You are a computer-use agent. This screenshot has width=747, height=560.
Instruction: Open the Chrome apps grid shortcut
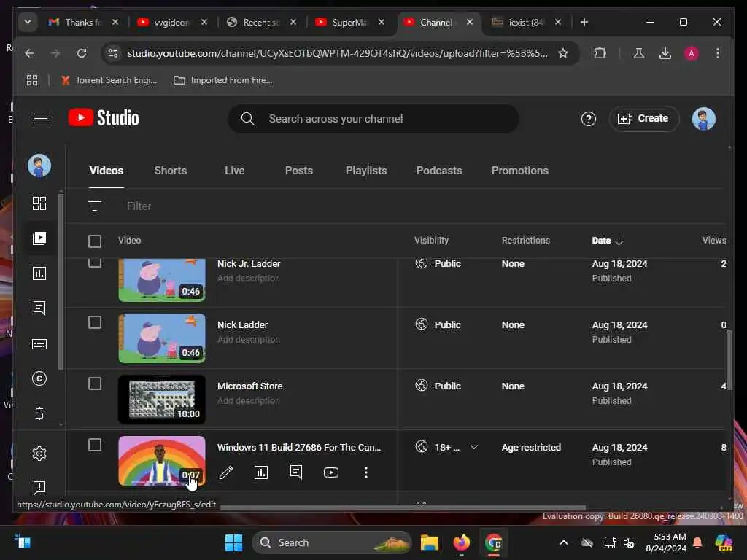pyautogui.click(x=32, y=80)
